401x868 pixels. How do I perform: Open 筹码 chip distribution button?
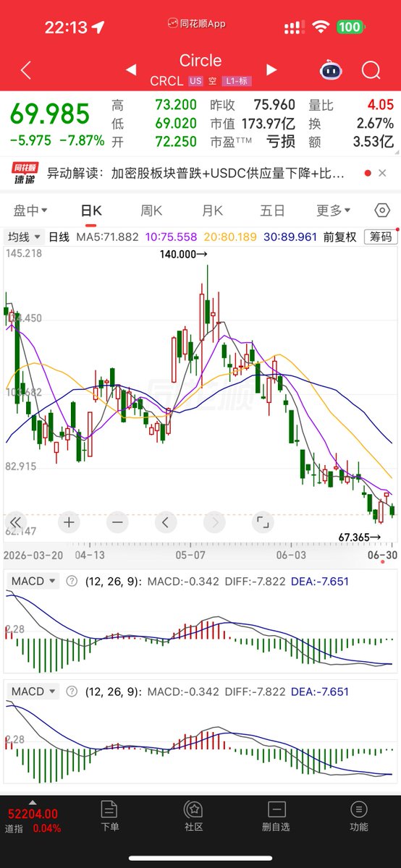click(381, 237)
